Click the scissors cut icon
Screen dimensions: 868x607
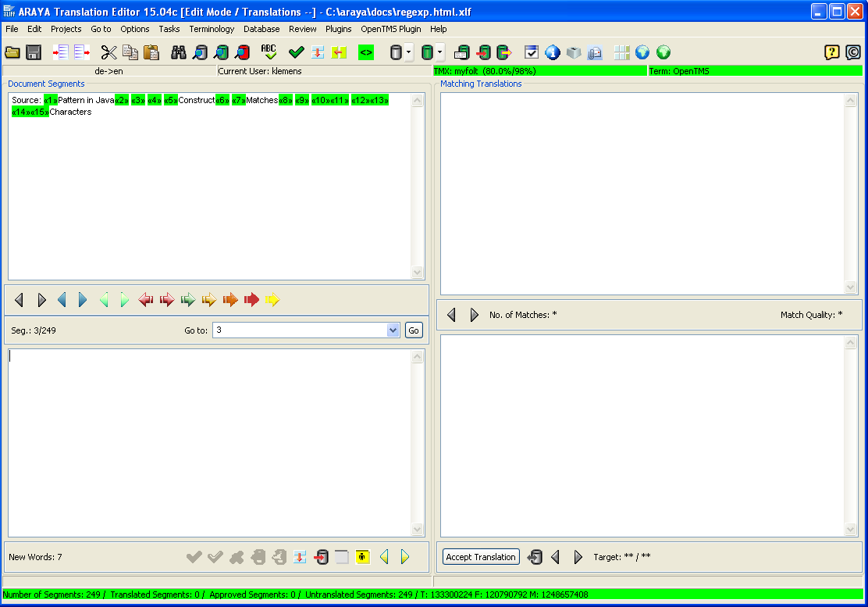(x=108, y=52)
